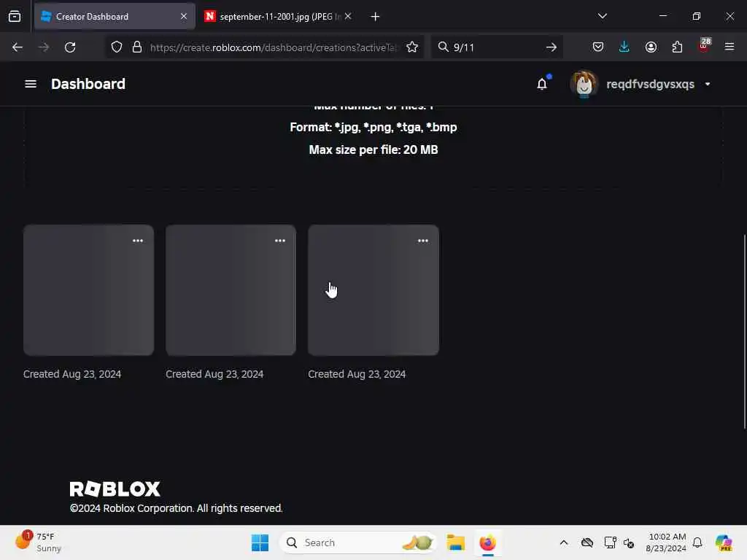
Task: Open the Firefox downloads panel
Action: click(x=624, y=47)
